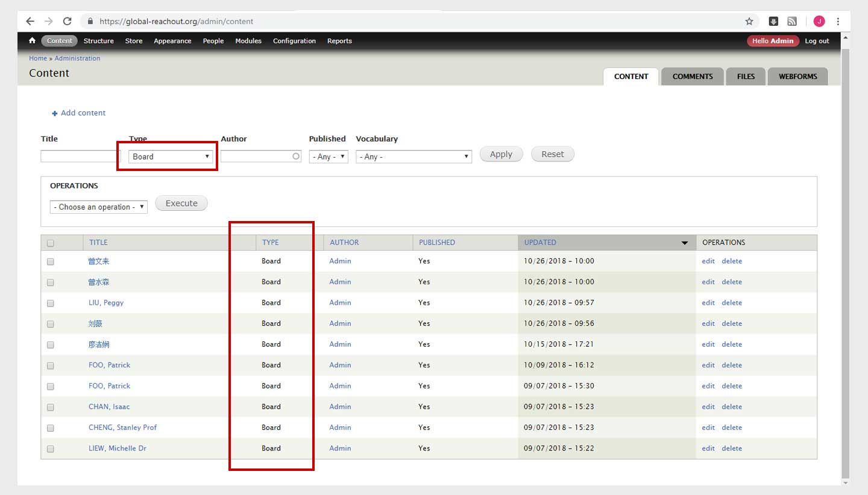Check the 刘薇 row checkbox
Image resolution: width=868 pixels, height=495 pixels.
tap(51, 324)
